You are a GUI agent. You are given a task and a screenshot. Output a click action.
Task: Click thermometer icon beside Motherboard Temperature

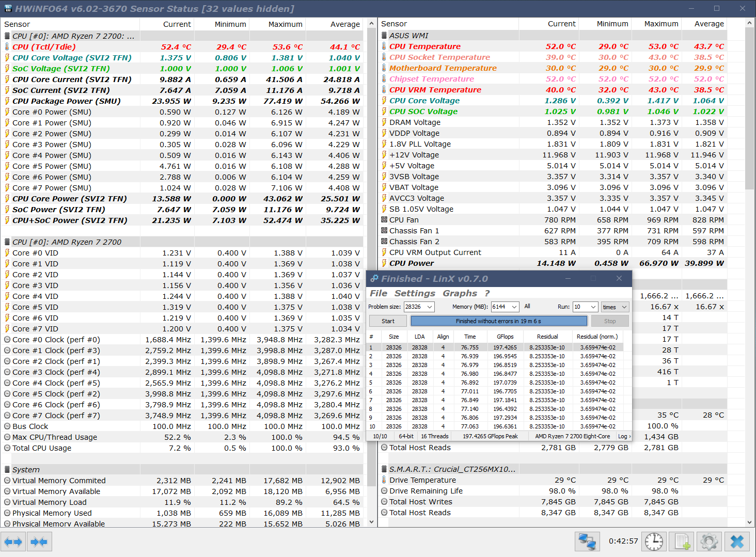pyautogui.click(x=384, y=68)
